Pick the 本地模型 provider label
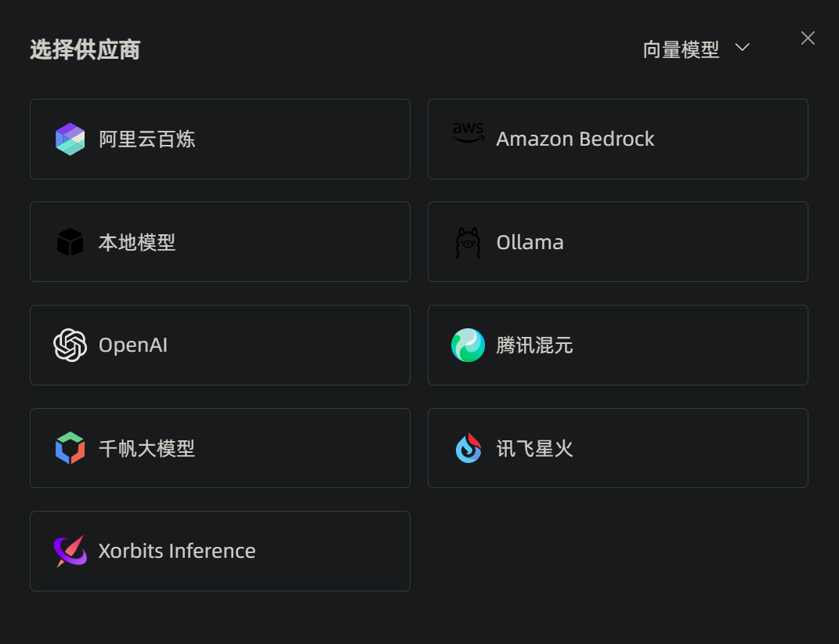The image size is (839, 644). [x=137, y=243]
